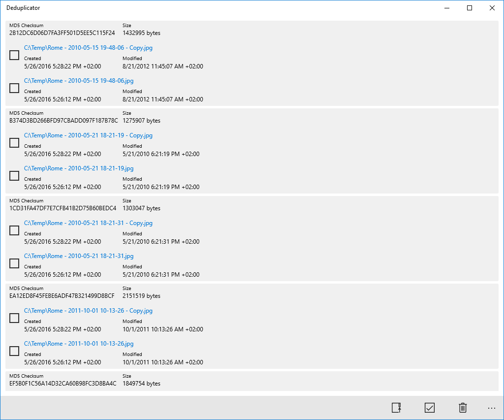Follow link C:\Temp\Rome - 2010-05-21 18-21-19 - Copy.jpg
504x420 pixels.
[x=88, y=135]
